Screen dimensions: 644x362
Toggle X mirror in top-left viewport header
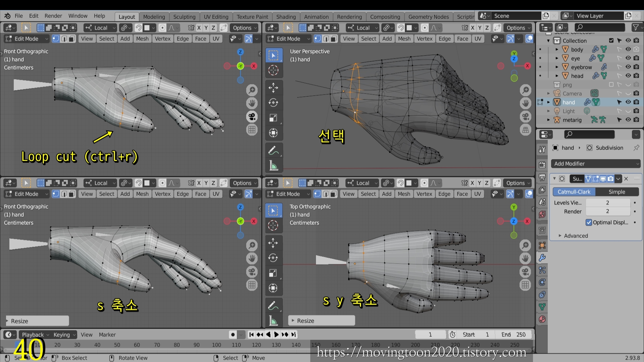point(199,28)
